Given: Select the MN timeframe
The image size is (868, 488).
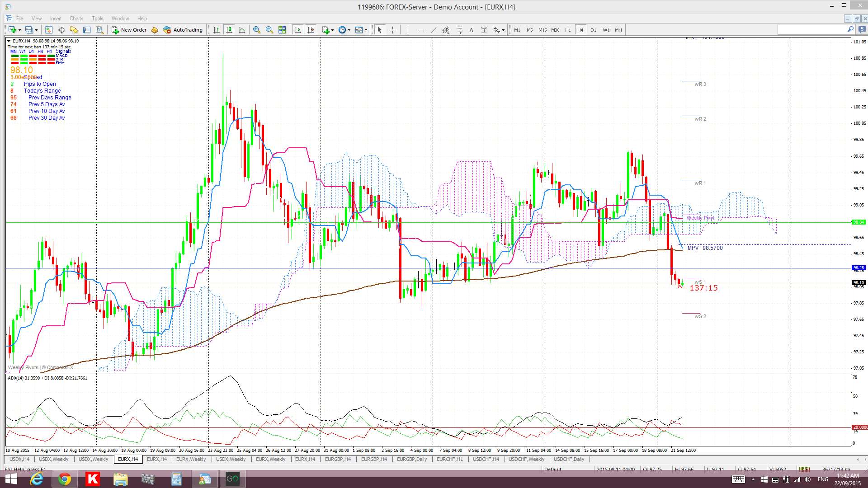Looking at the screenshot, I should tap(618, 30).
